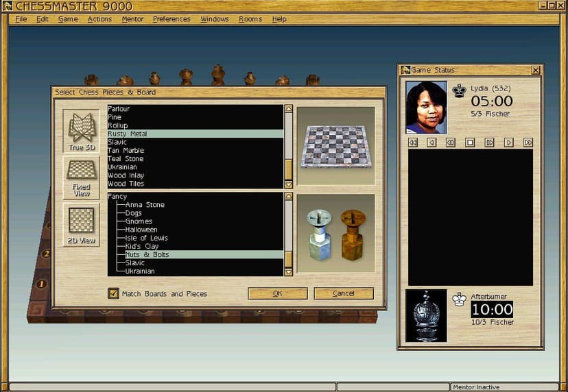Open the Edit menu

(x=42, y=19)
